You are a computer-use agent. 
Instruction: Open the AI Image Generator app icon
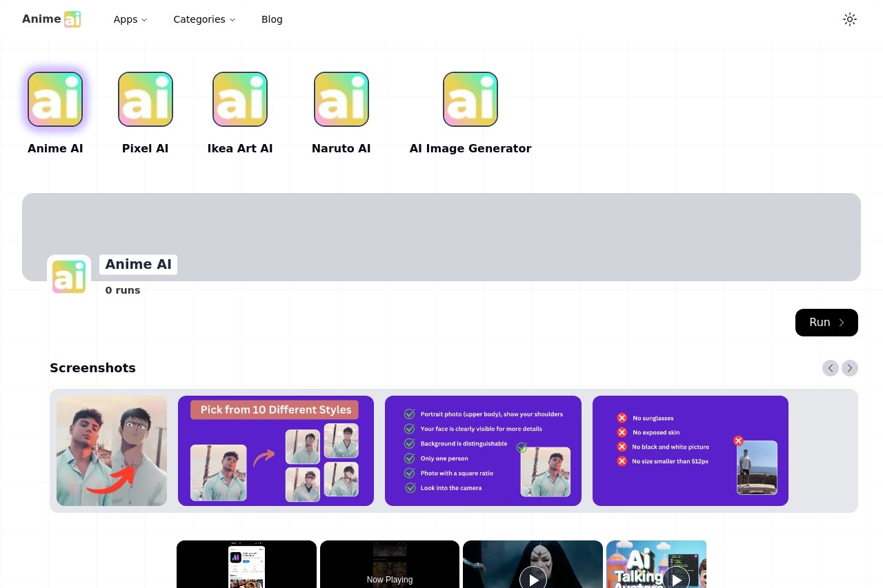click(470, 99)
